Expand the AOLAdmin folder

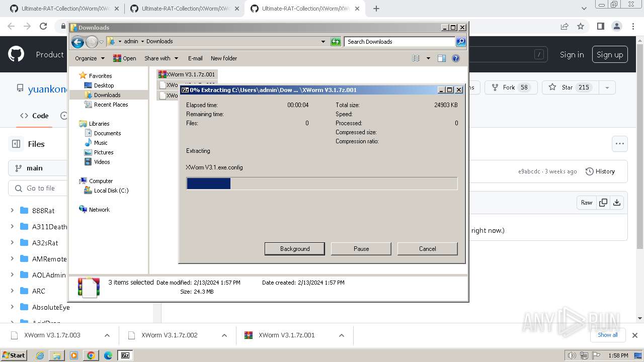tap(12, 275)
